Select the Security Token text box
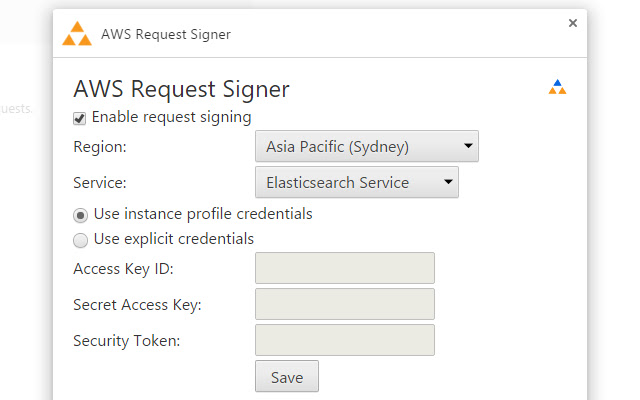The width and height of the screenshot is (640, 400). [345, 340]
